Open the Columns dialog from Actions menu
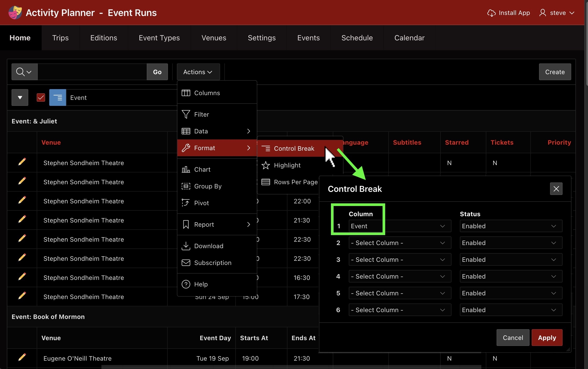This screenshot has height=369, width=588. pyautogui.click(x=186, y=93)
